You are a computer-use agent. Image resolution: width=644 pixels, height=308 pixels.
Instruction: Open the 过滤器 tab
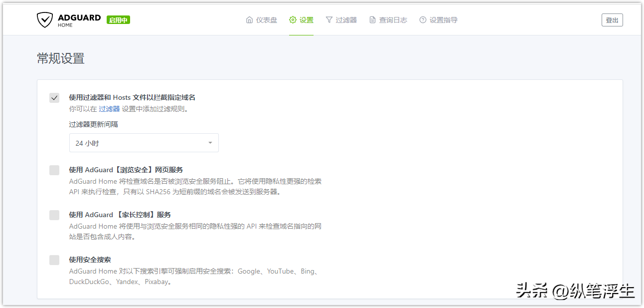tap(341, 20)
